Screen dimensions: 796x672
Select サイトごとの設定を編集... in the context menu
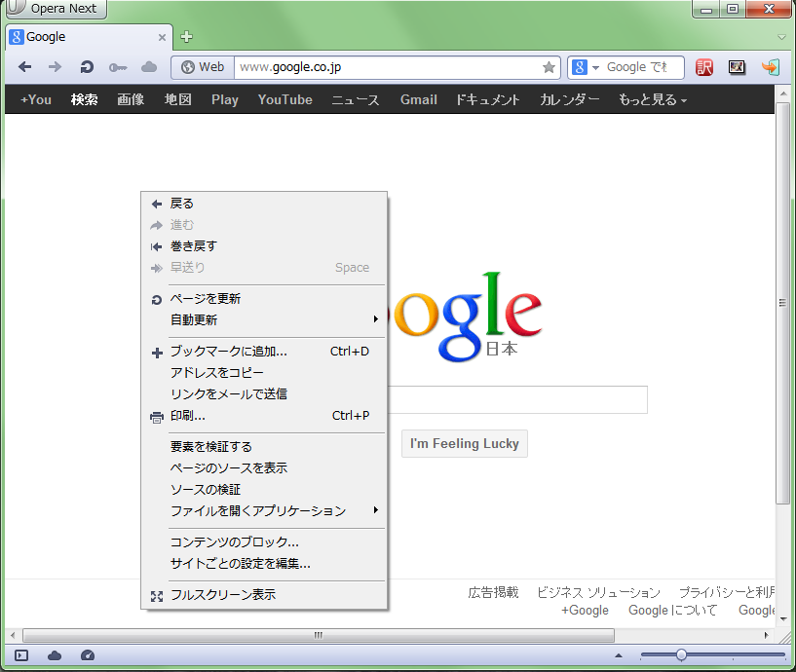(264, 563)
